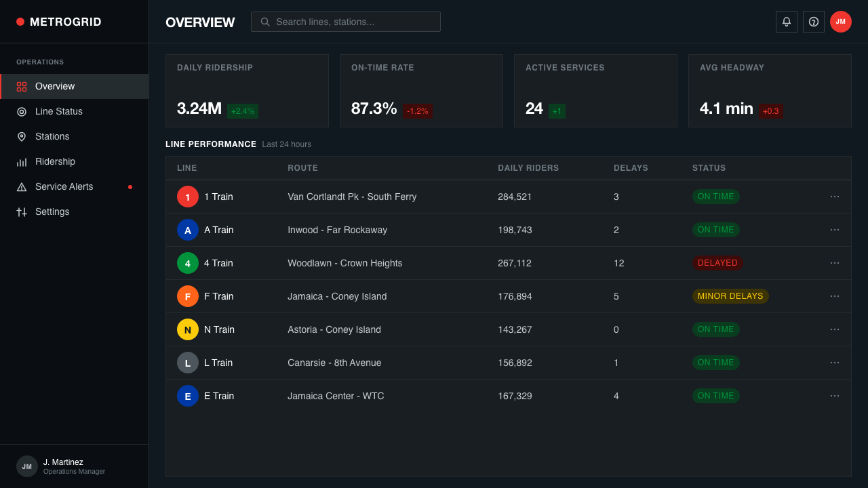868x488 pixels.
Task: Click the help question mark icon
Action: click(x=814, y=22)
